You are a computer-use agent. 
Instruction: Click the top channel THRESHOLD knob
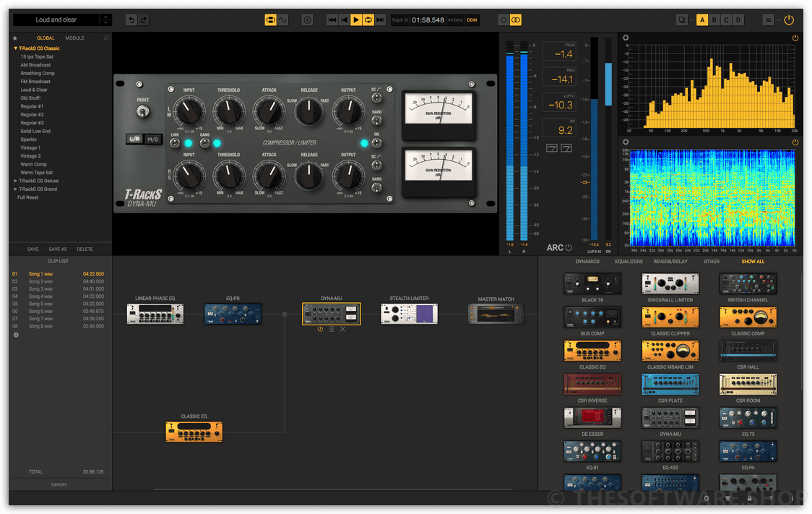pos(229,111)
